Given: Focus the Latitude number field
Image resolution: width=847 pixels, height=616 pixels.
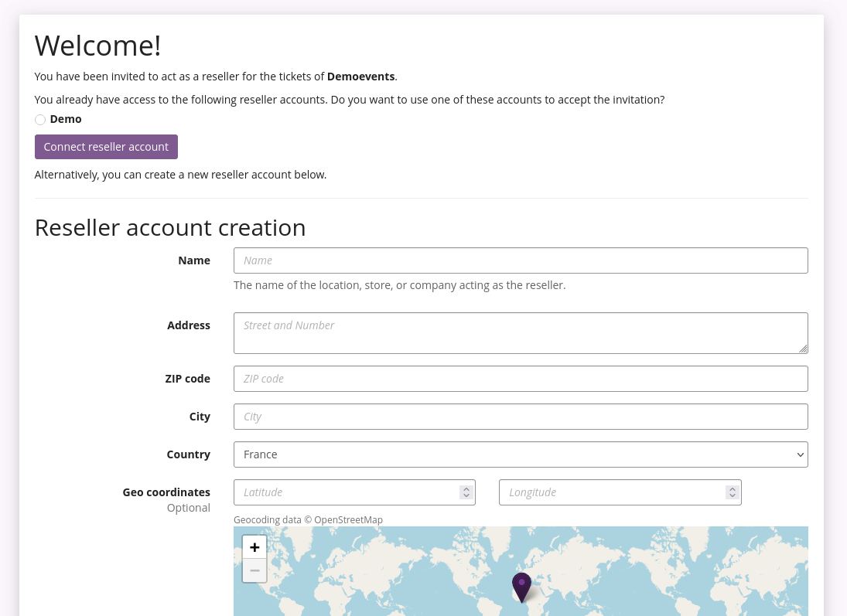Looking at the screenshot, I should [346, 492].
